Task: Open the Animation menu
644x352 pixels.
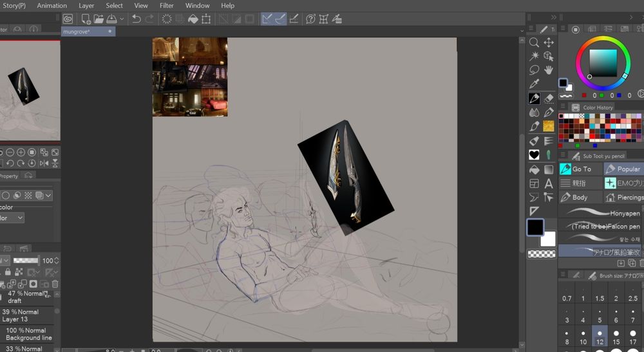Action: click(52, 6)
